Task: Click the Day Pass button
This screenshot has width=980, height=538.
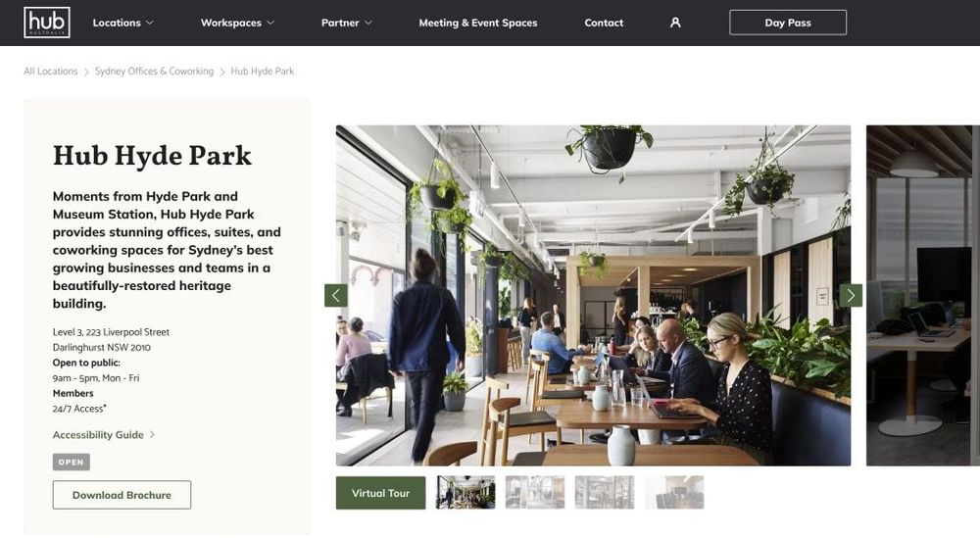Action: click(x=788, y=23)
